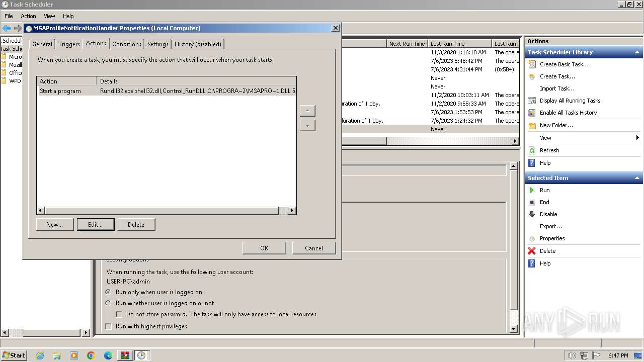Click the Enable All Tasks History icon

pos(532,113)
